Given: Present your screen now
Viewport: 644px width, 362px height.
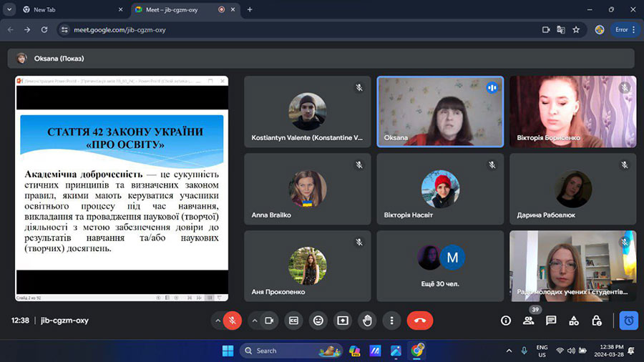Looking at the screenshot, I should point(343,321).
